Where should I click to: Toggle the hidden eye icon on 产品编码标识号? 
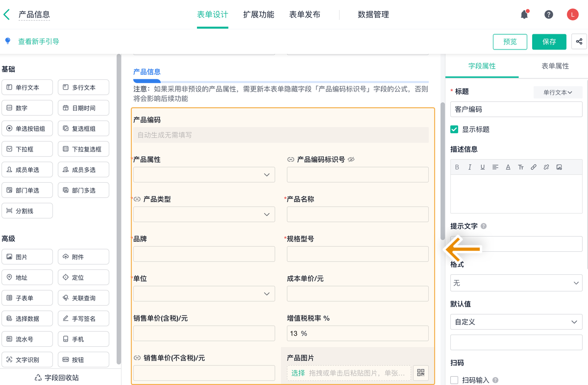coord(351,160)
